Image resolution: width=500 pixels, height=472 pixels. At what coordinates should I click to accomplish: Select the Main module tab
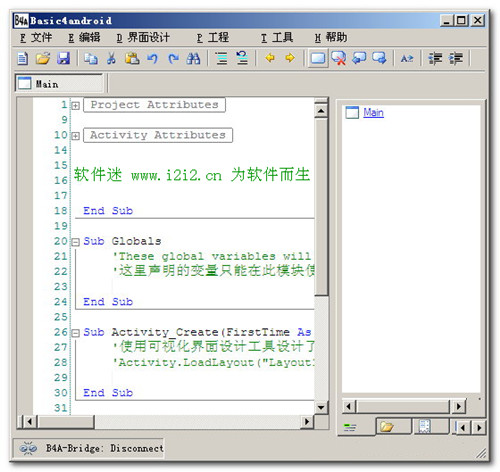[x=59, y=83]
